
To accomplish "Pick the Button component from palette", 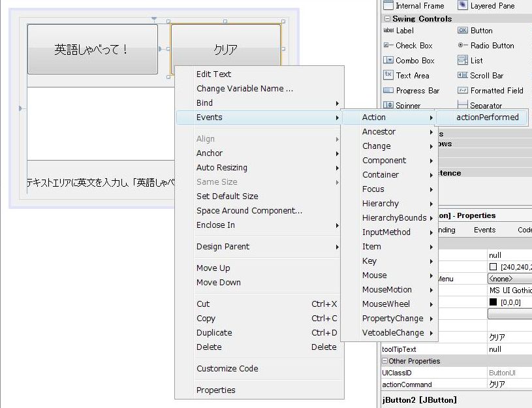I will [481, 31].
